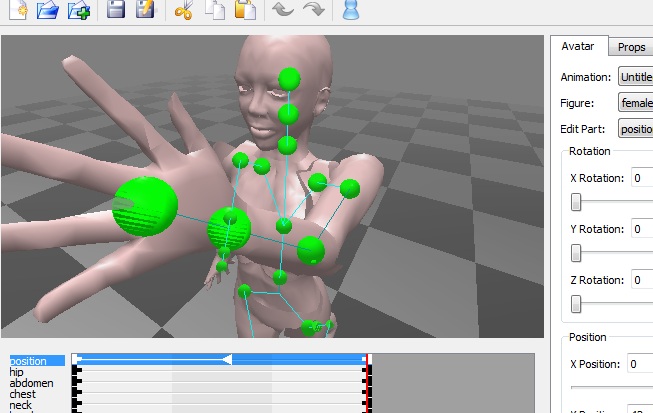Select the green joint sphere at the chin
The height and width of the screenshot is (413, 653).
click(287, 146)
